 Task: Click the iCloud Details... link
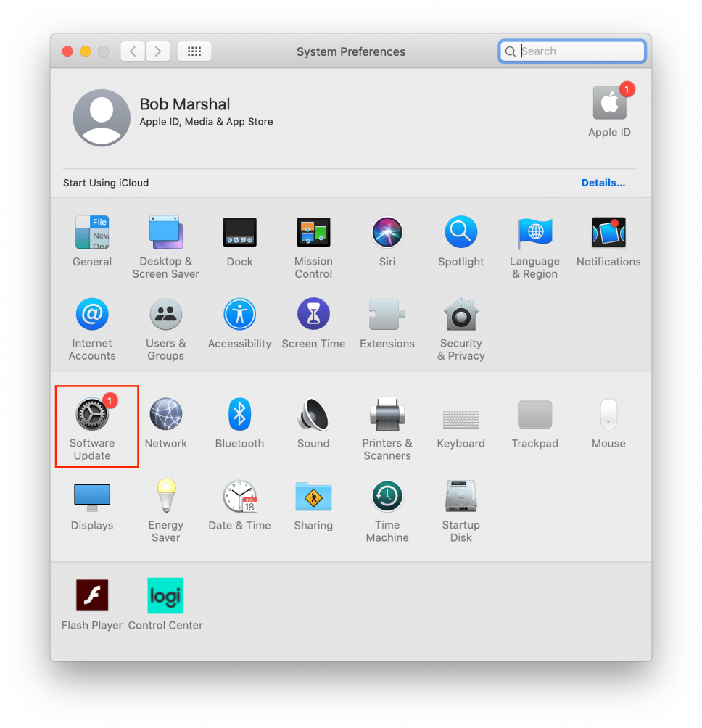pos(603,183)
